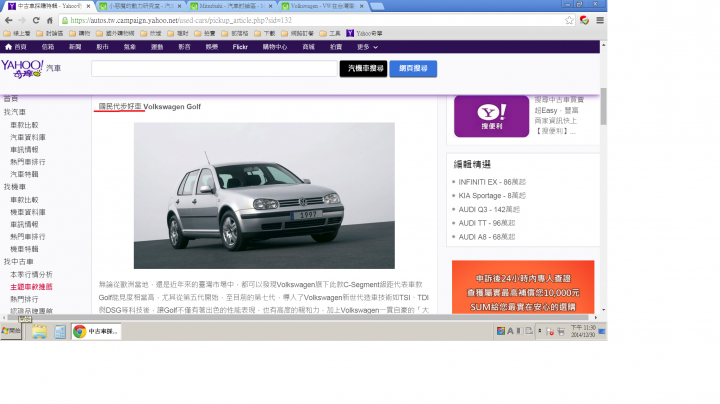Click the Chrome 中古車採... taskbar button

point(96,331)
